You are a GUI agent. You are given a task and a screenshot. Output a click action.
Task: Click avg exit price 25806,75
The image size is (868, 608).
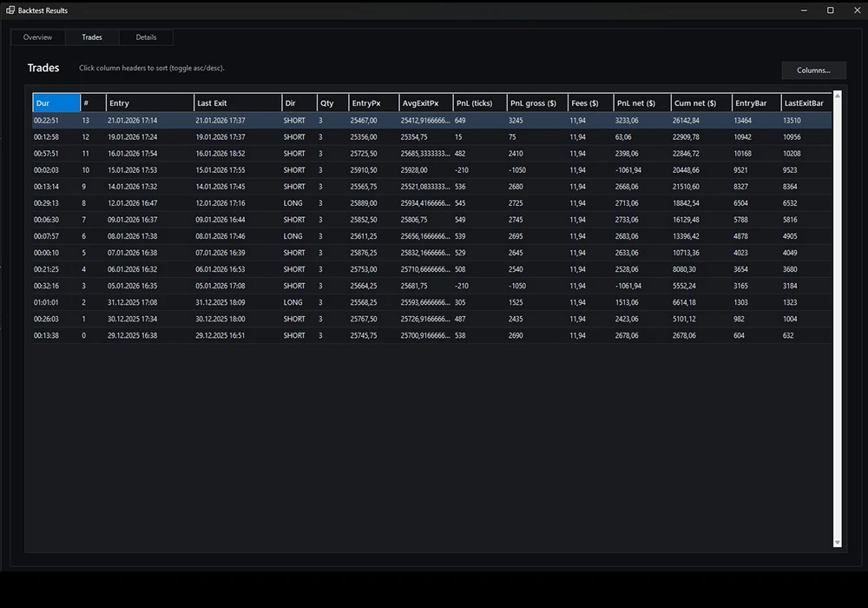[x=414, y=220]
